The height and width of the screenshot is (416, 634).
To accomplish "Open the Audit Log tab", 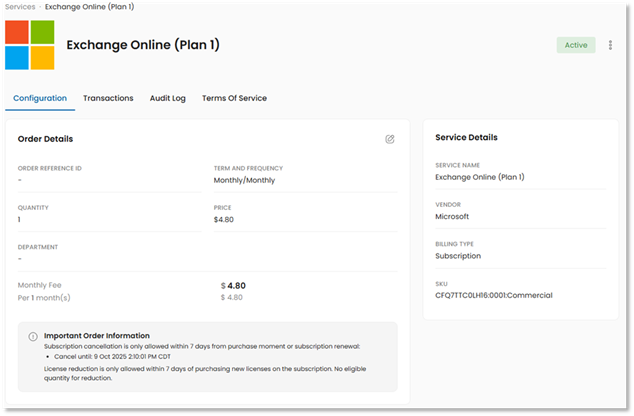I will [167, 98].
